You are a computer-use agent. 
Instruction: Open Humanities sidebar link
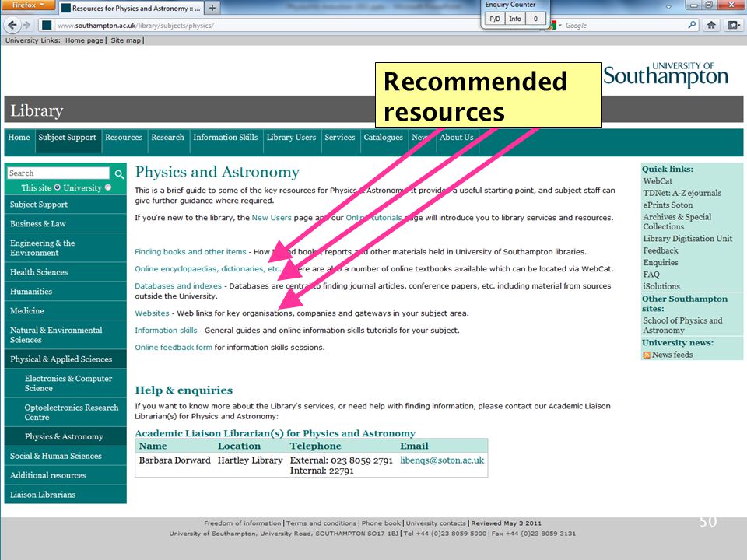coord(65,292)
